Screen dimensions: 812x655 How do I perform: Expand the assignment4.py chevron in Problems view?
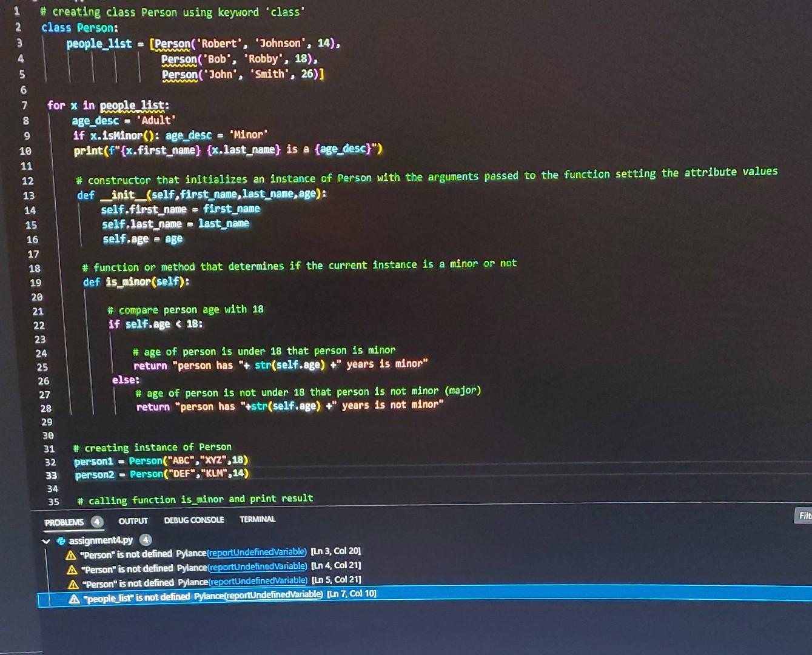click(45, 540)
